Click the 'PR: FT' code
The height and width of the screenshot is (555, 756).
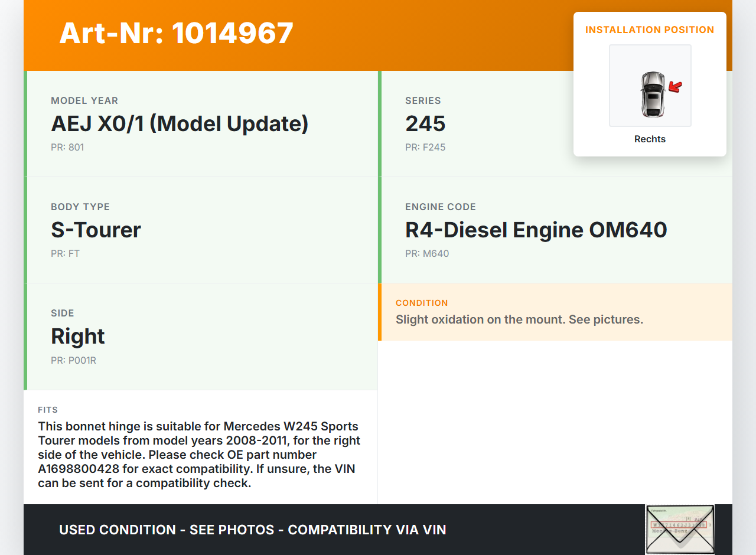pos(65,254)
